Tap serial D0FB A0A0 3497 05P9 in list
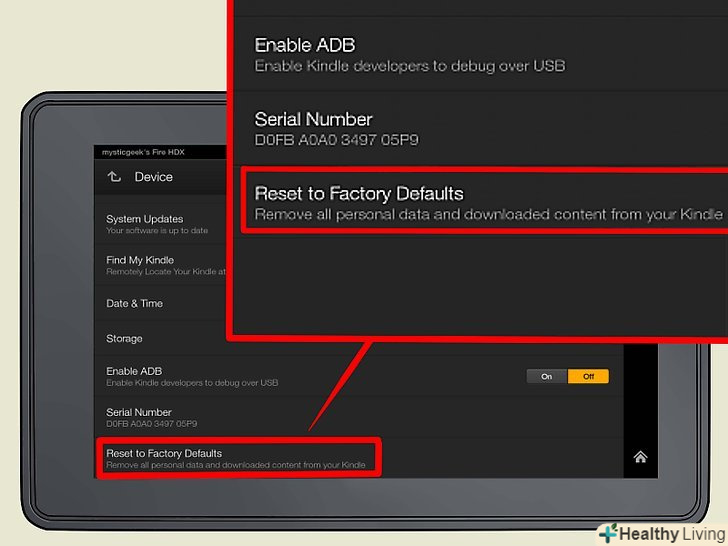728x546 pixels. [x=152, y=424]
